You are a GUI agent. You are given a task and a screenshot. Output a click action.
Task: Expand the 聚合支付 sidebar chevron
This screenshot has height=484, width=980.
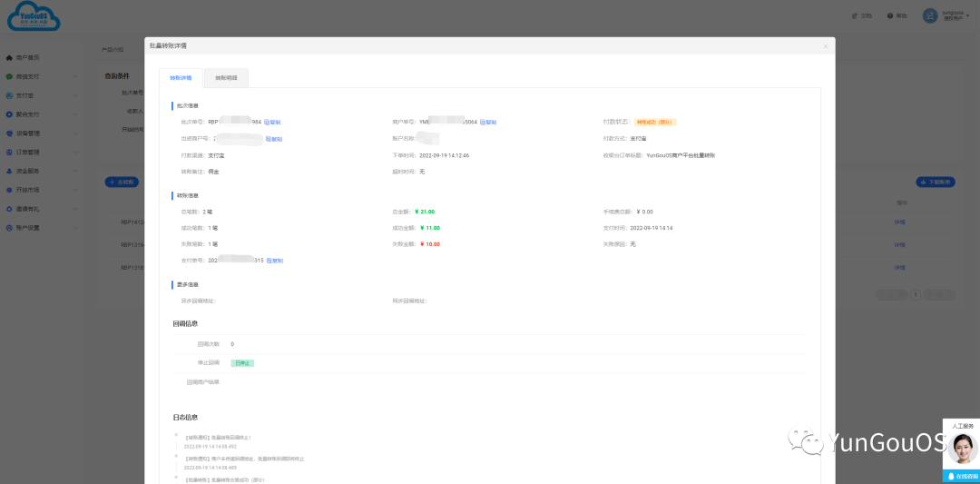(x=75, y=114)
